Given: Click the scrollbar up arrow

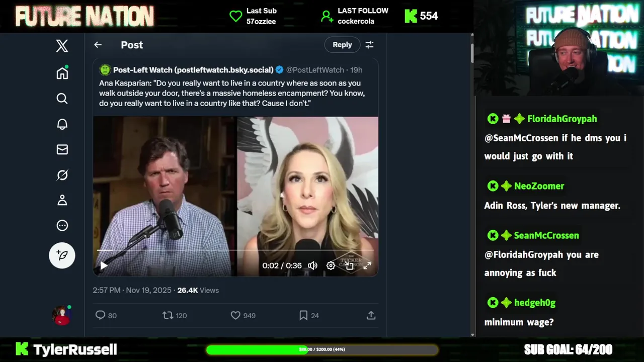Looking at the screenshot, I should click(x=472, y=36).
